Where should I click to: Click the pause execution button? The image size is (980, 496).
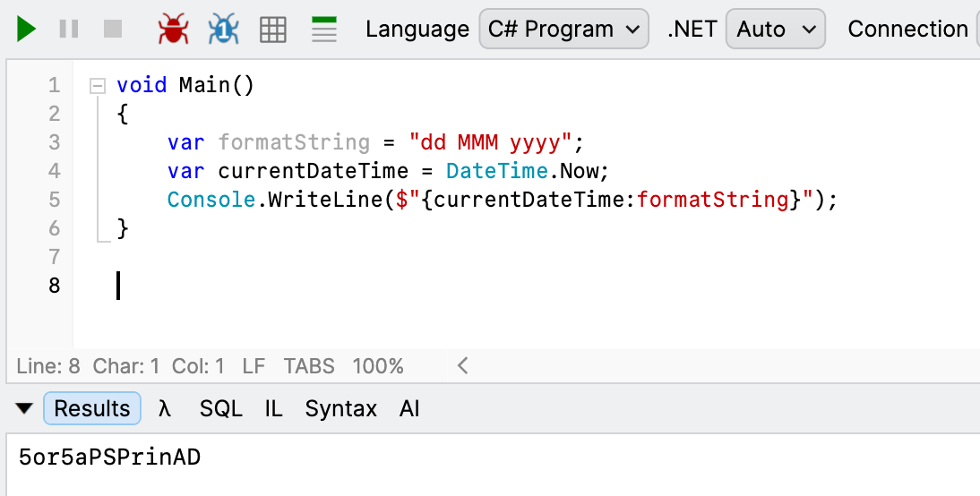click(69, 29)
